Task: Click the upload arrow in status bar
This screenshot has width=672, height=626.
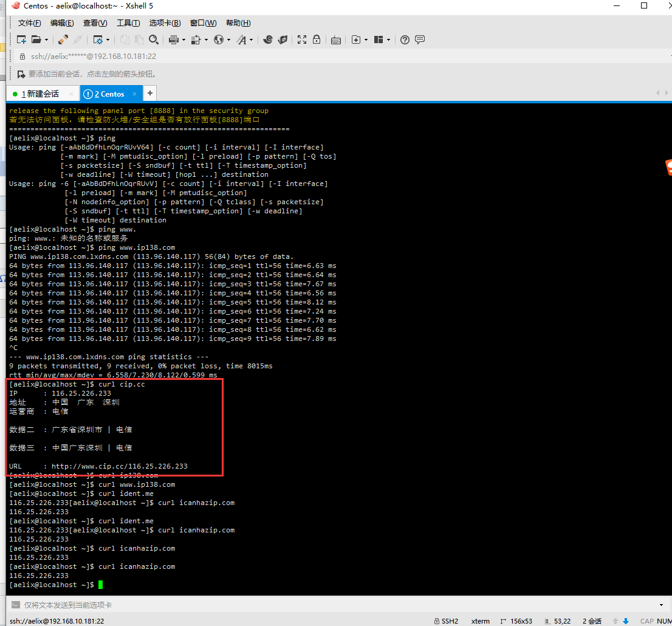Action: (x=615, y=621)
